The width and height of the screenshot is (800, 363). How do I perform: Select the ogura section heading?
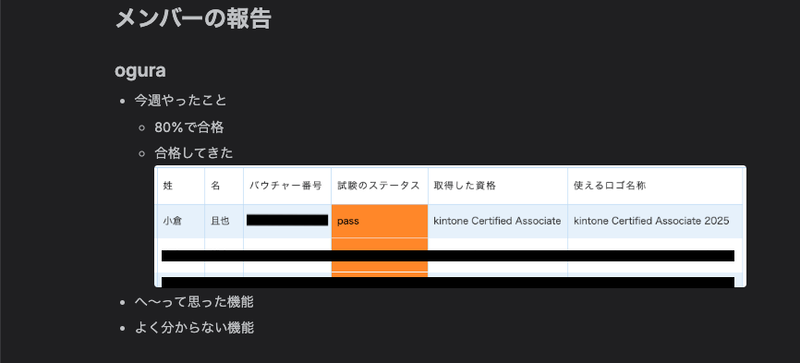point(140,71)
